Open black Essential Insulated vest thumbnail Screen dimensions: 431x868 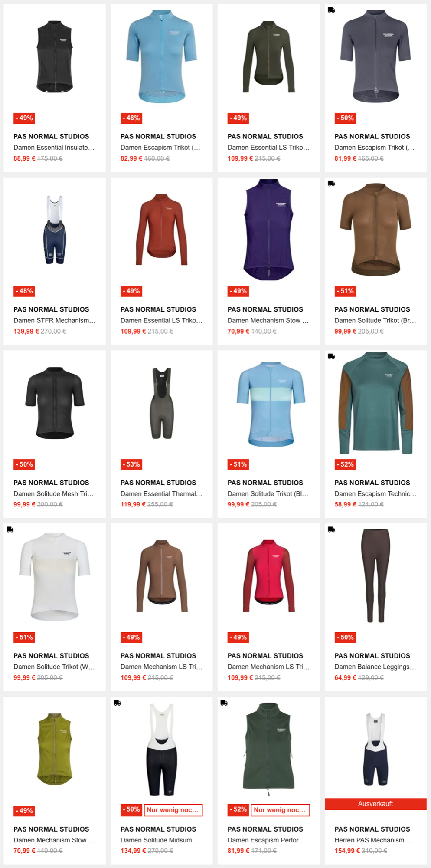[55, 56]
